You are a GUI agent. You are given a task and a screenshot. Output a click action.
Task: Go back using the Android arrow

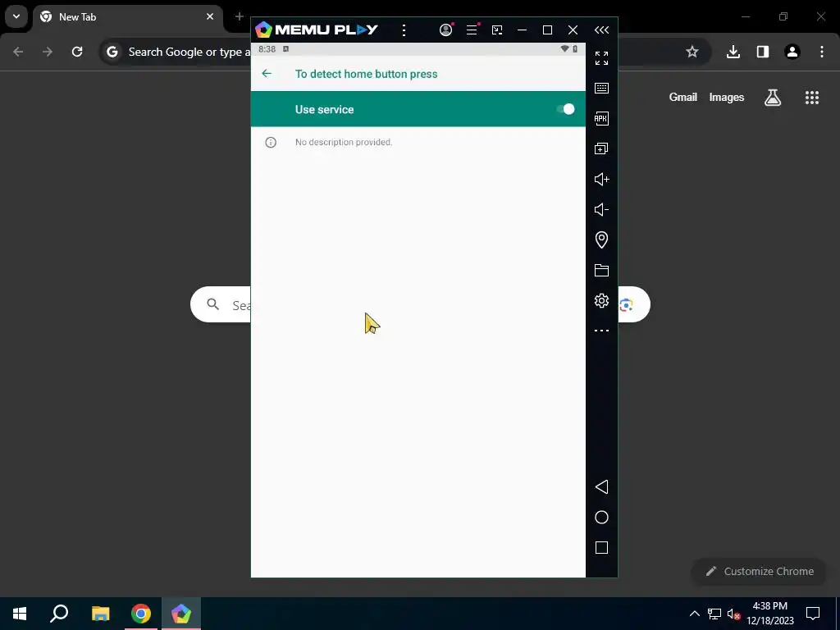click(x=267, y=73)
